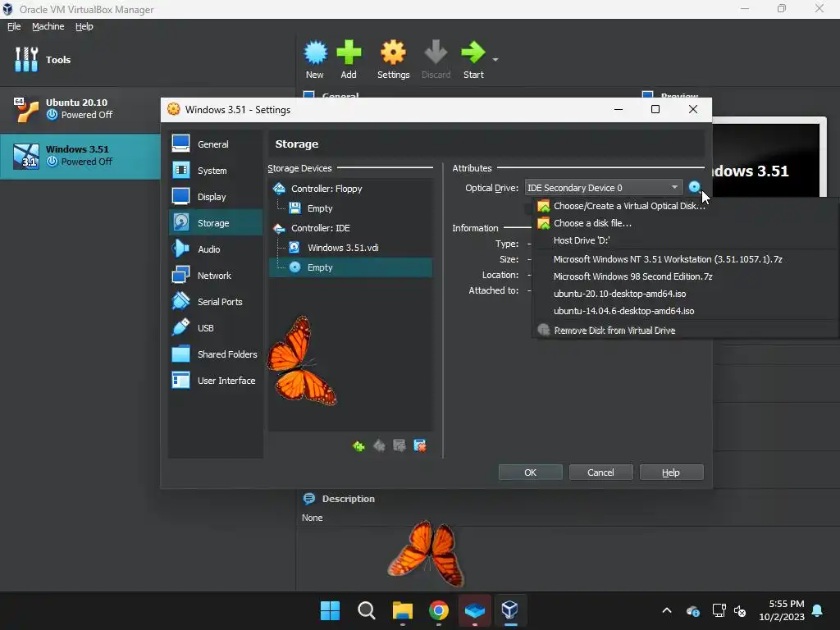Click the green Add machine icon
The image size is (840, 630).
(349, 52)
